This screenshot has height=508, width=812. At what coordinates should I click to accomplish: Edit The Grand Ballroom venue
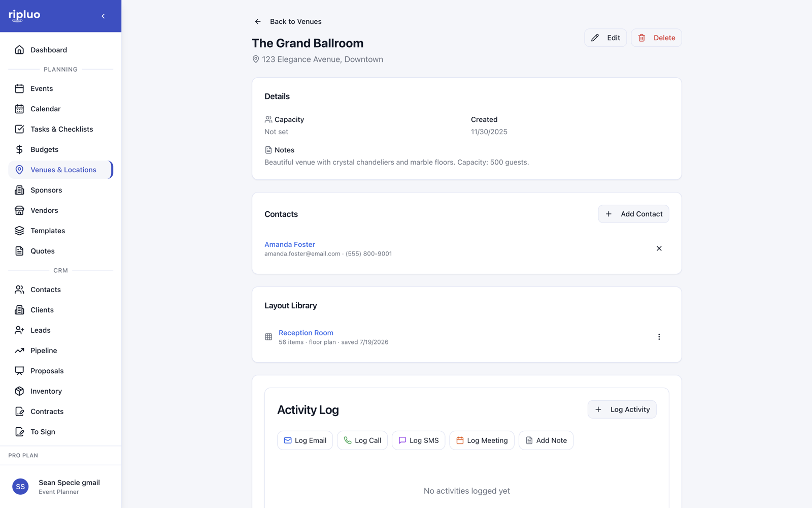pyautogui.click(x=605, y=38)
